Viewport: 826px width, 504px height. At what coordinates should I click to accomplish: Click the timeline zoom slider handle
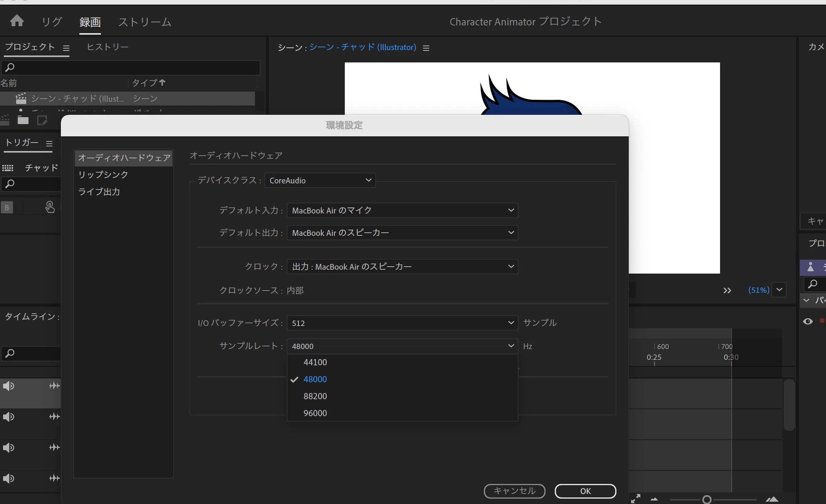coord(707,500)
